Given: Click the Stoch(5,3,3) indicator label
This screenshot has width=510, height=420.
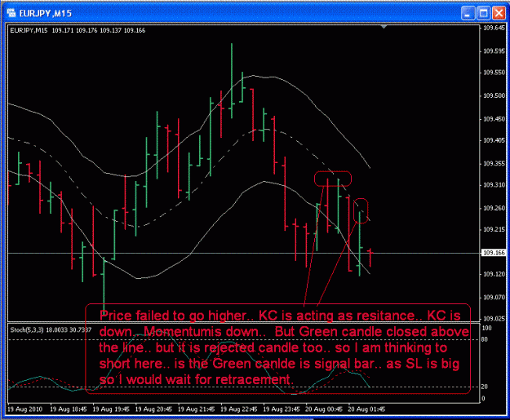Looking at the screenshot, I should coord(51,330).
